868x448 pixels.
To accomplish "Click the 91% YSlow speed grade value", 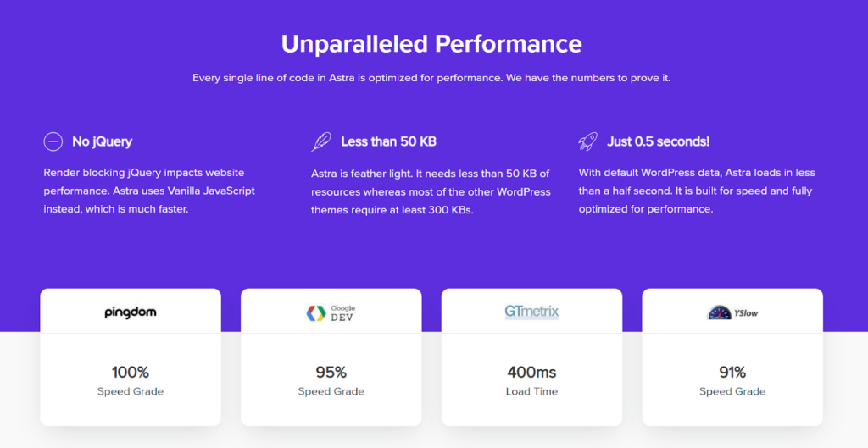I will (732, 373).
